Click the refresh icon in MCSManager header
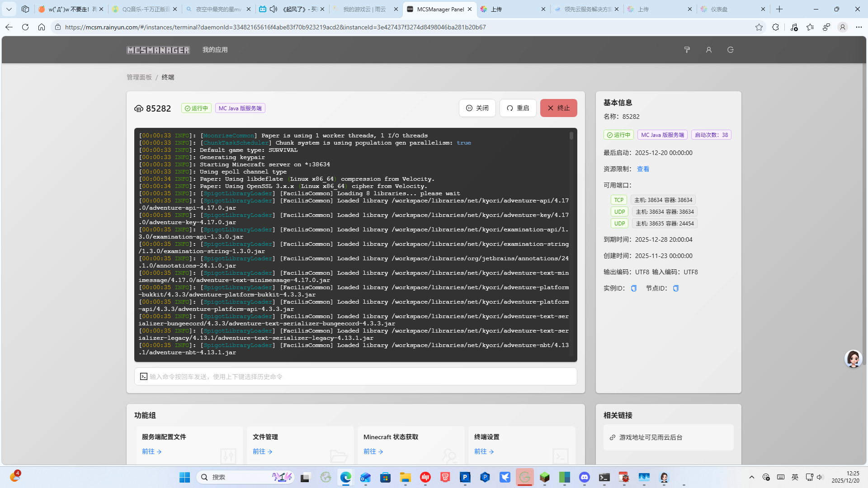The image size is (868, 488). pyautogui.click(x=730, y=50)
